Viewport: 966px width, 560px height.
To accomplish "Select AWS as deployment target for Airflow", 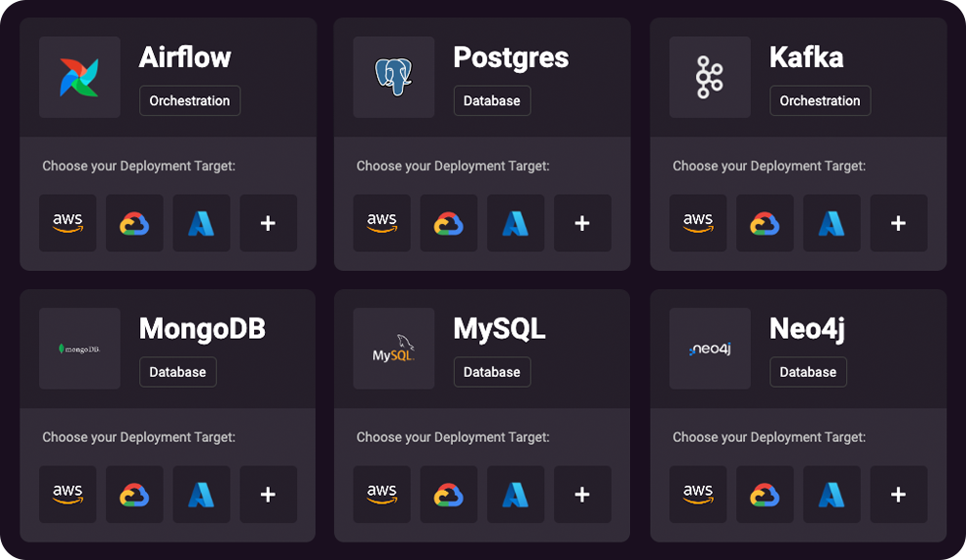I will pos(68,223).
